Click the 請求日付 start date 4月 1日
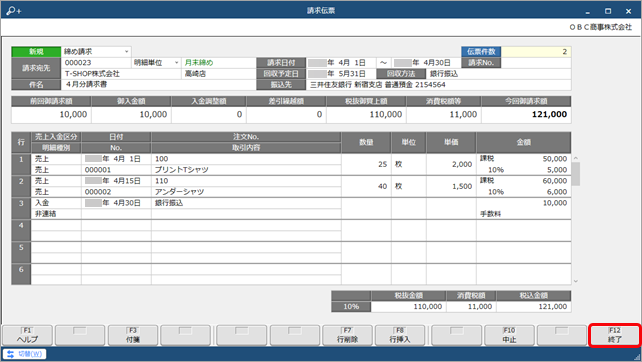This screenshot has width=642, height=362. coord(341,63)
